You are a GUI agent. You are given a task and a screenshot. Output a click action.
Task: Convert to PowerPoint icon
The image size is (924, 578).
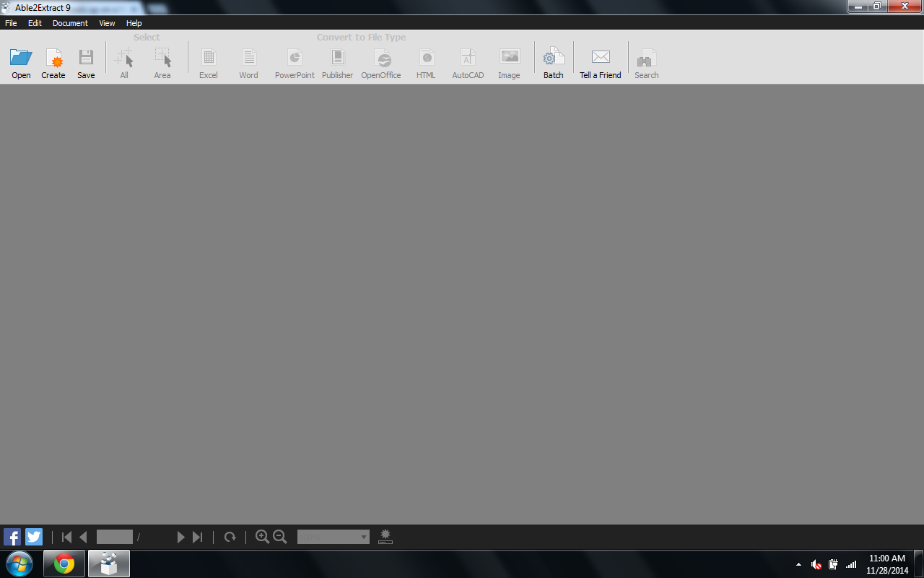(x=295, y=58)
